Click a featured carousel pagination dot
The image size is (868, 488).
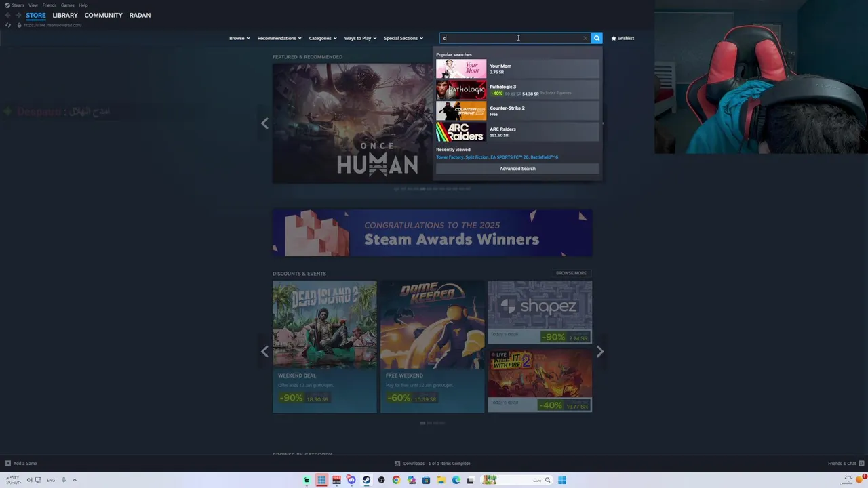(422, 189)
